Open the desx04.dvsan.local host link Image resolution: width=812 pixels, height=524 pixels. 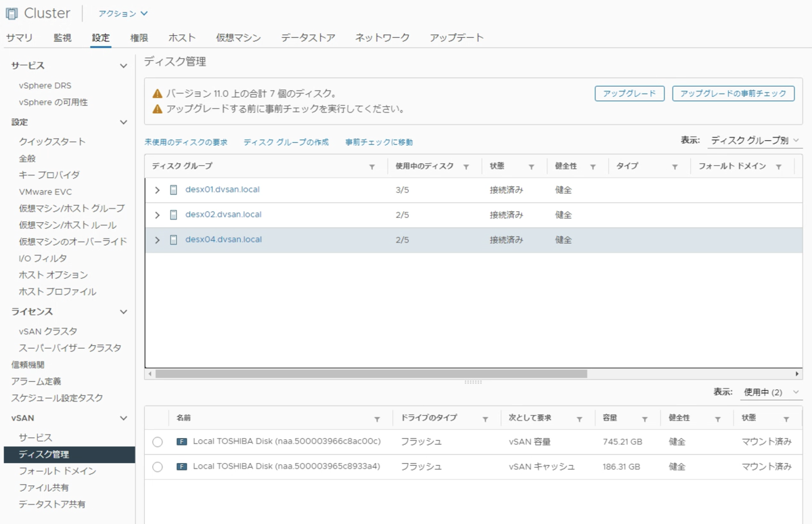(223, 240)
